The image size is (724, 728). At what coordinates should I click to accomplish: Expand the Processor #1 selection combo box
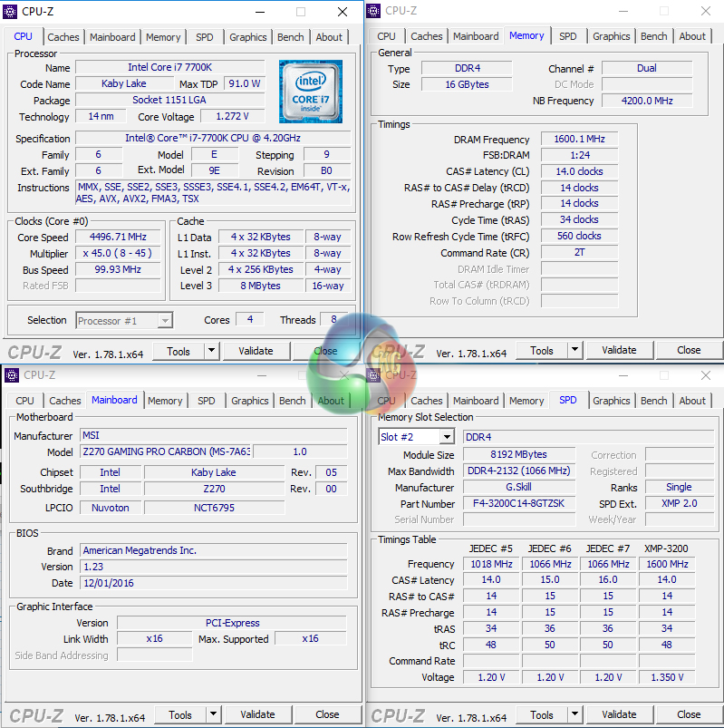coord(164,320)
